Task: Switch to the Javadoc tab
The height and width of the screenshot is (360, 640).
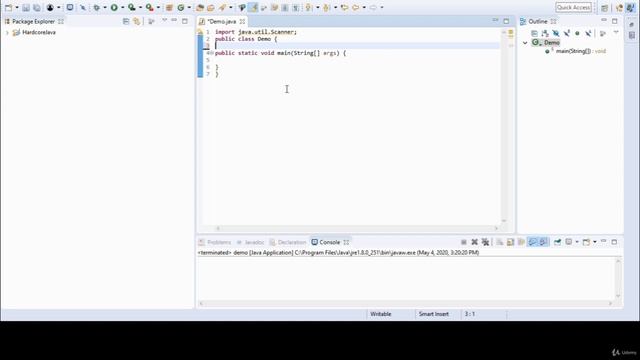Action: [250, 242]
